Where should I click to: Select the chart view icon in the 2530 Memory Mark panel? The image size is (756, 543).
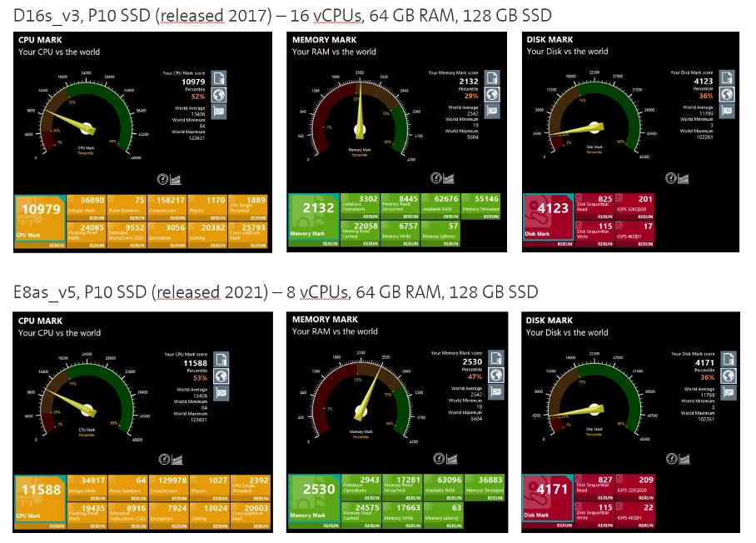click(x=452, y=459)
